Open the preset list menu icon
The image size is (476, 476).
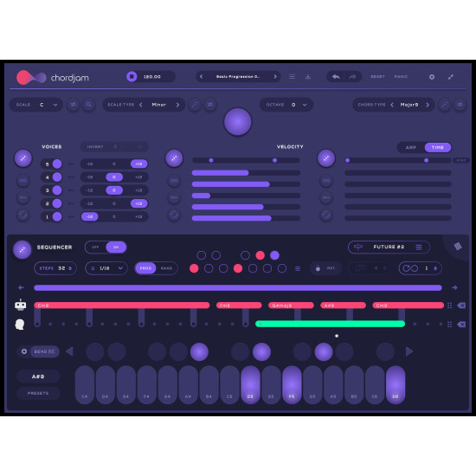click(292, 76)
